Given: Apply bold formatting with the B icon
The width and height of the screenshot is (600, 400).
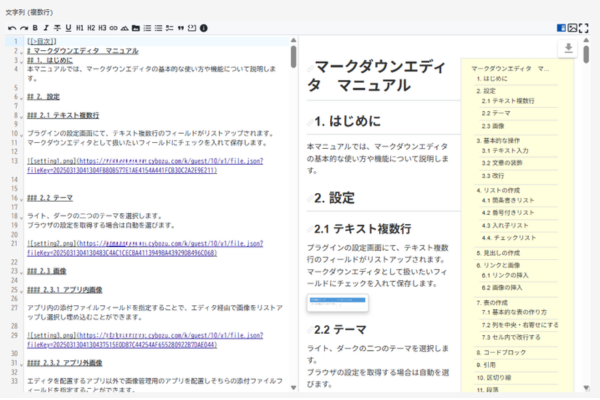Looking at the screenshot, I should [35, 28].
